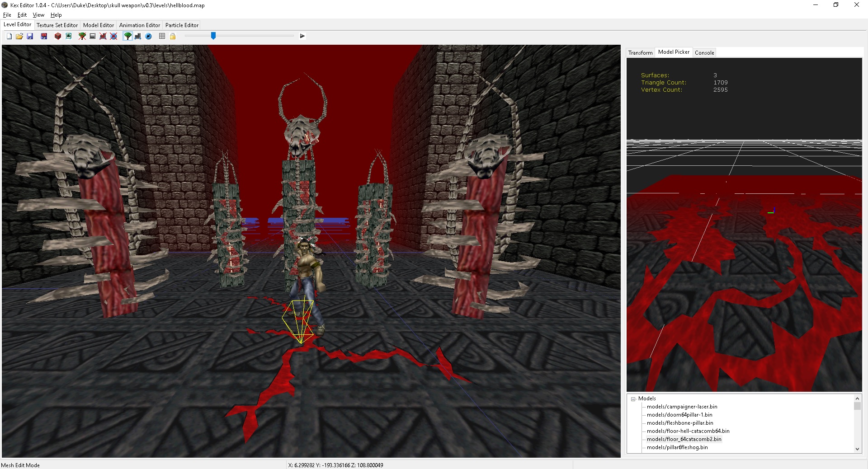Click the blue floppy save icon
The height and width of the screenshot is (469, 868).
[30, 36]
